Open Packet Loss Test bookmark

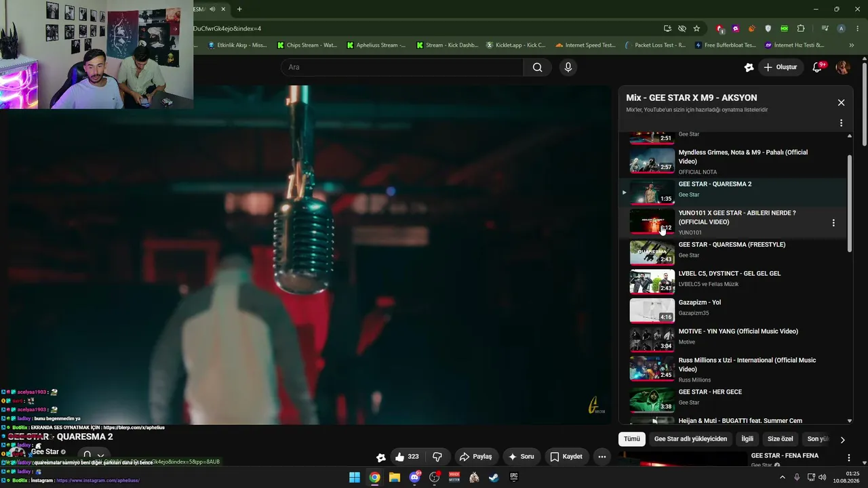click(655, 45)
